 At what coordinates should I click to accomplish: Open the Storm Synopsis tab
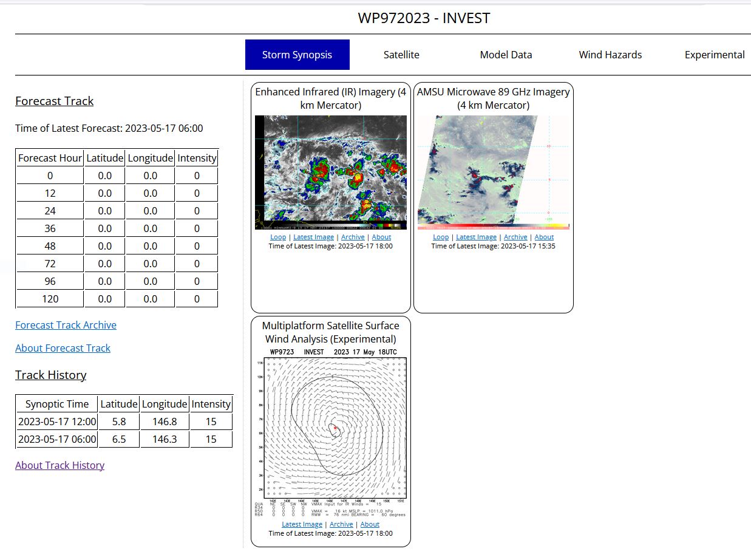pos(297,55)
